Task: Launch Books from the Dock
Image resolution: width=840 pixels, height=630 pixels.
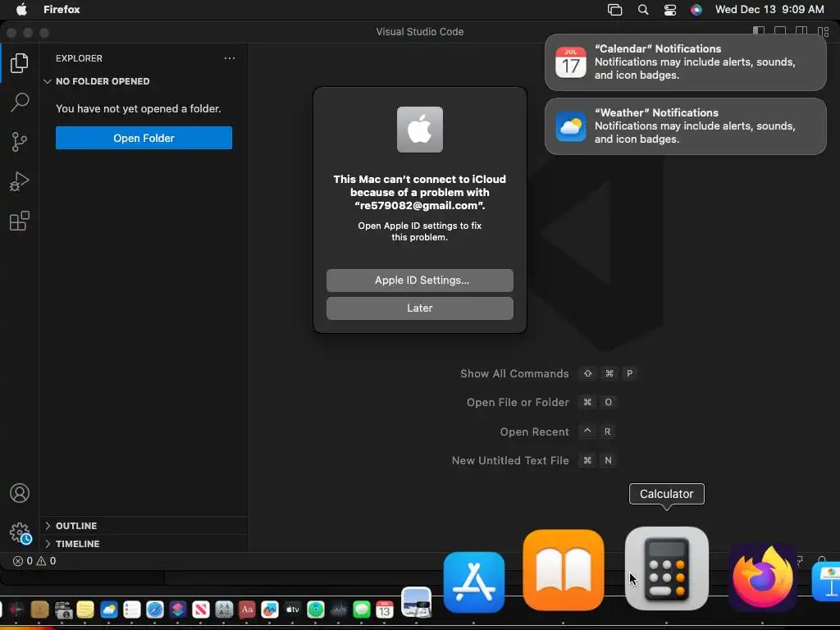Action: 563,570
